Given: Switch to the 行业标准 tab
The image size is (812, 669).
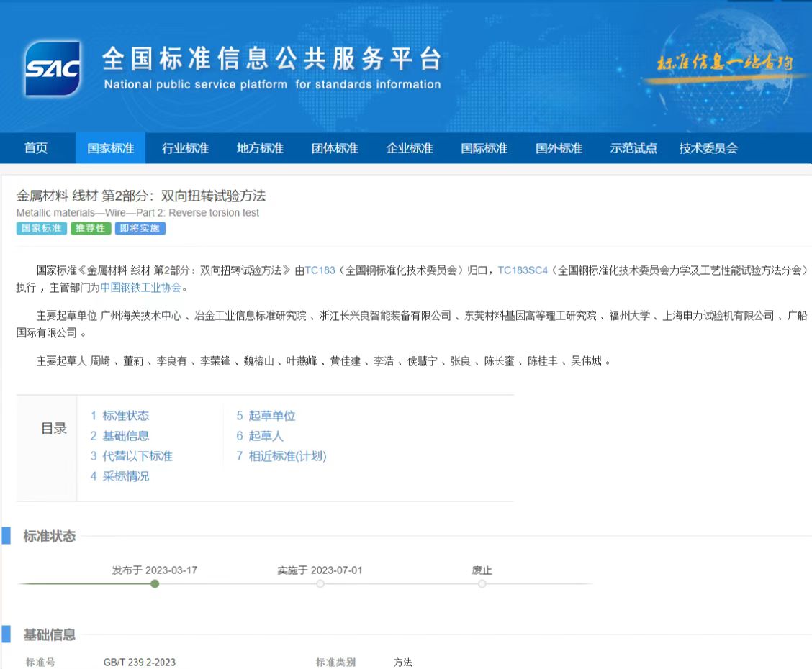Looking at the screenshot, I should (x=184, y=148).
